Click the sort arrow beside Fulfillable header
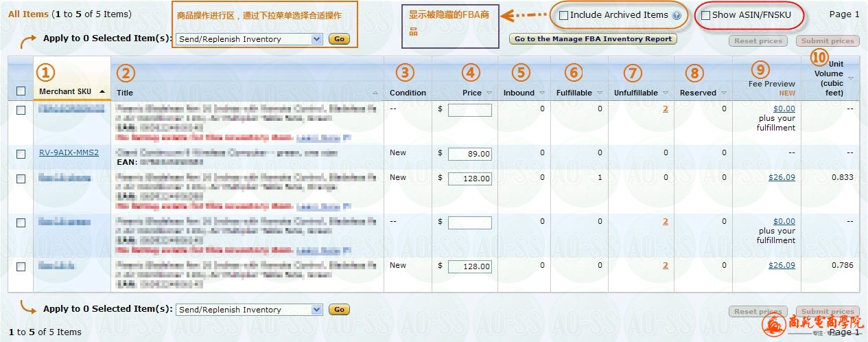This screenshot has height=342, width=868. [x=600, y=93]
